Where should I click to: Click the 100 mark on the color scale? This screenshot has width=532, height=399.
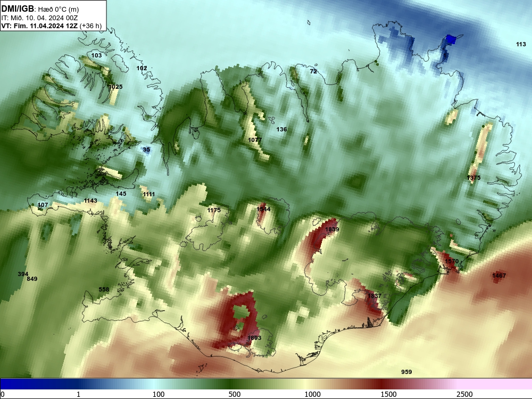click(159, 394)
